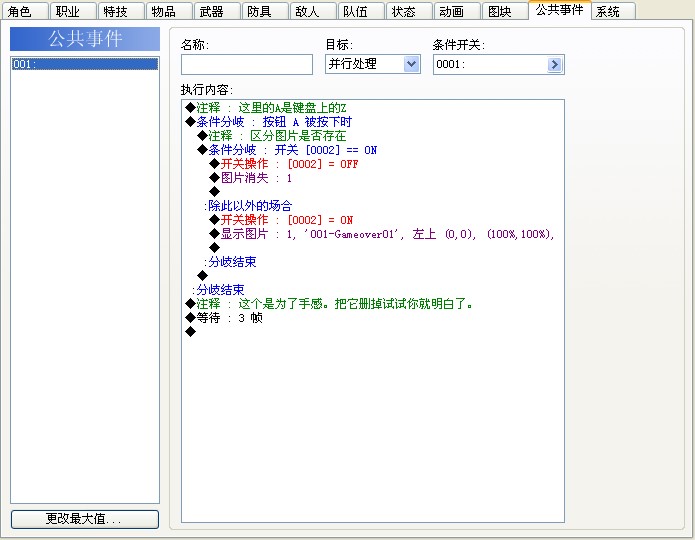Select line 开关操作 [0002] = ON

click(281, 220)
